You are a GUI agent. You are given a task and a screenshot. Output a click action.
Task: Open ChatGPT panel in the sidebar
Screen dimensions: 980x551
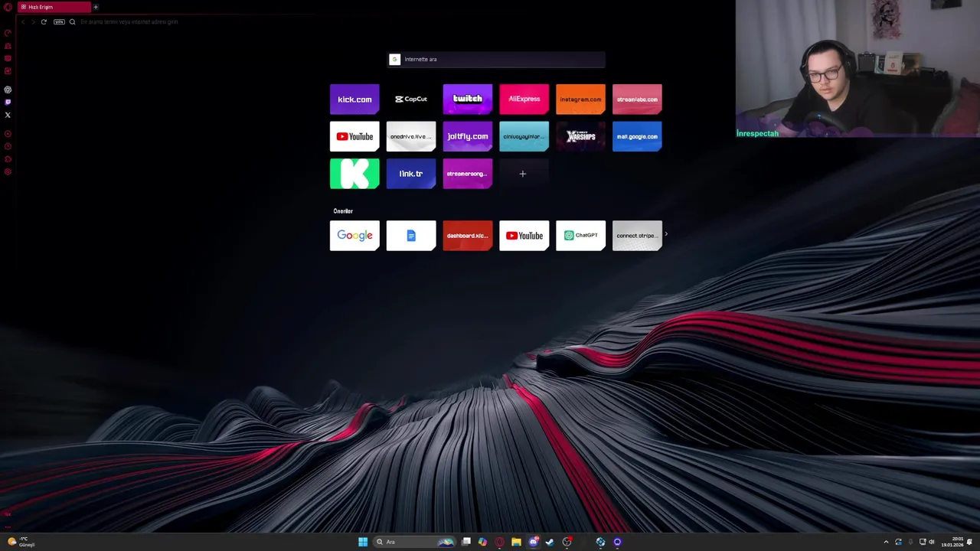pyautogui.click(x=8, y=90)
